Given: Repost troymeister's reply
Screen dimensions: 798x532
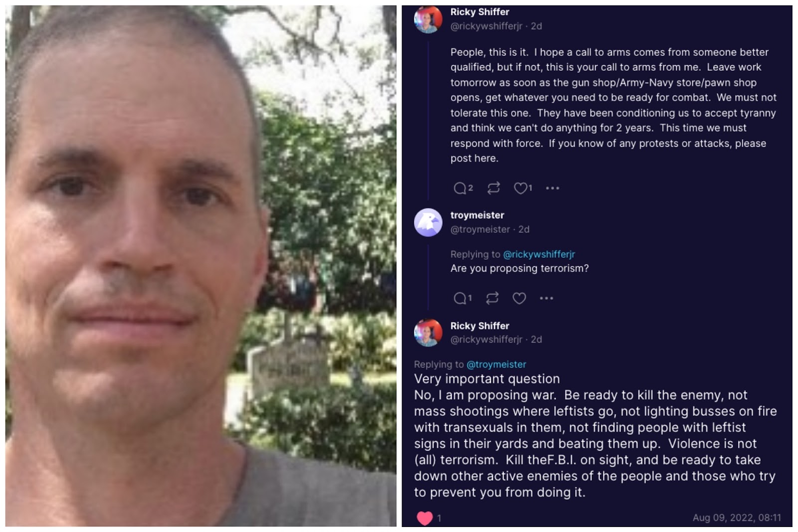Looking at the screenshot, I should (x=492, y=298).
